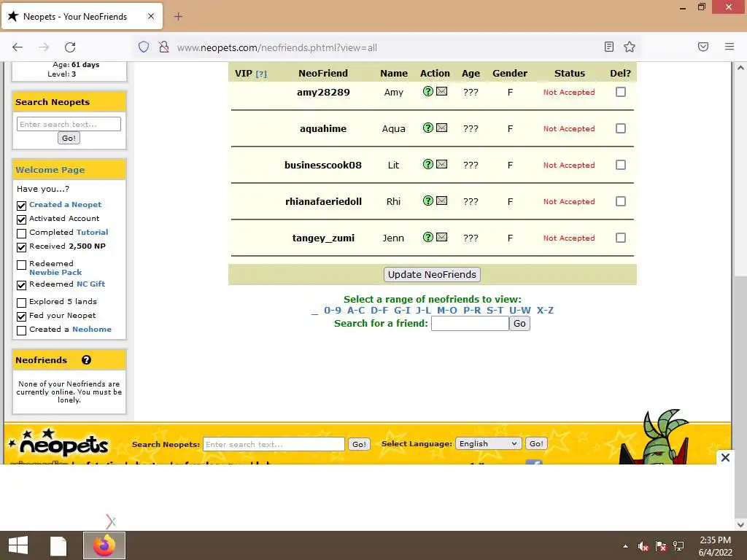Open VIP [?] help link
747x560 pixels.
[x=261, y=74]
